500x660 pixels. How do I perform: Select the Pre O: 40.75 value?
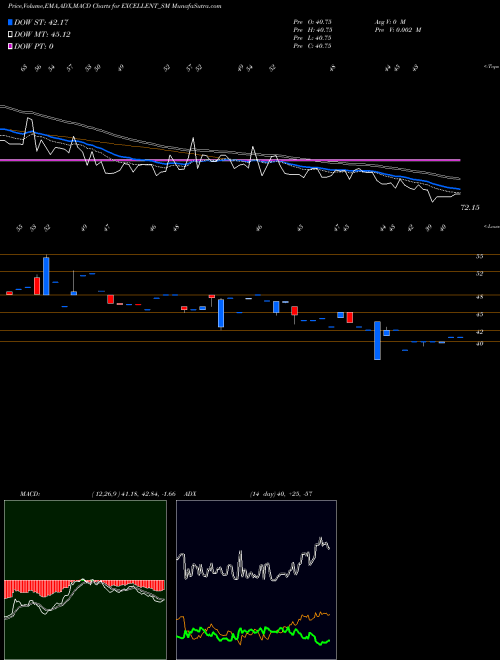point(313,21)
